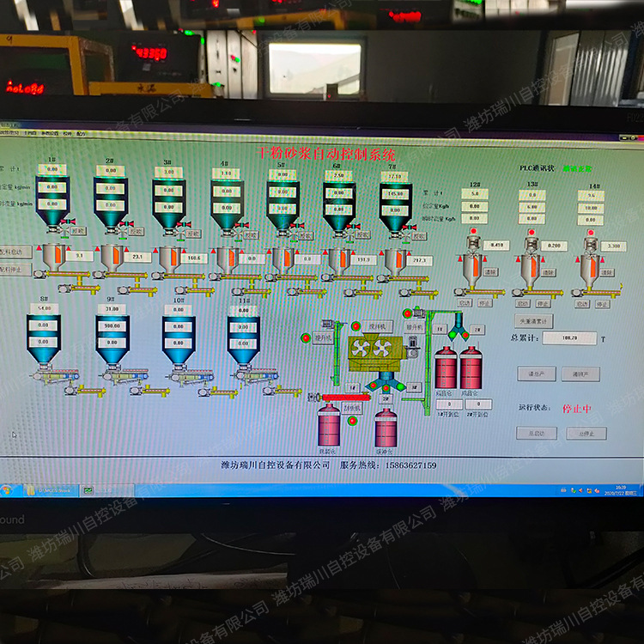Toggle the 搅拌机 mixer indicator light

(355, 326)
